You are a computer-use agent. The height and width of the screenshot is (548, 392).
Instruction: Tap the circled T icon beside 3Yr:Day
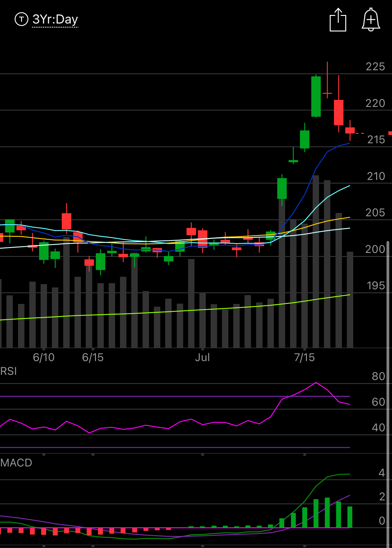[x=21, y=19]
